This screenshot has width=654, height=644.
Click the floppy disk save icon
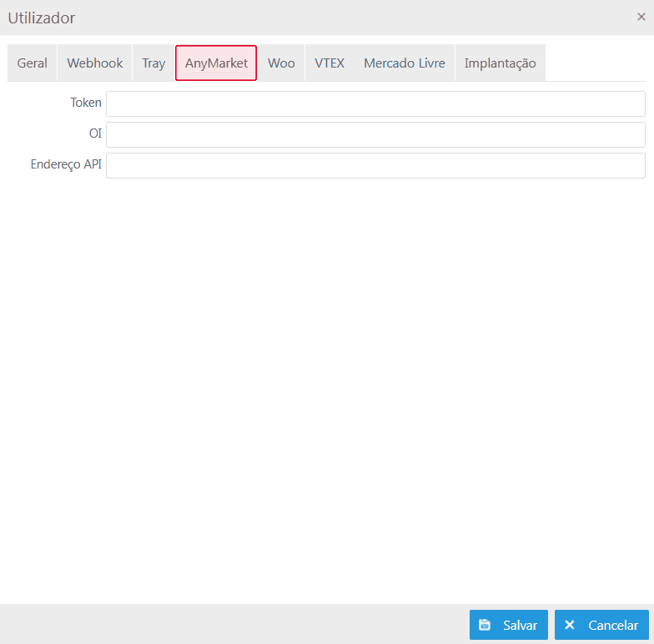485,625
